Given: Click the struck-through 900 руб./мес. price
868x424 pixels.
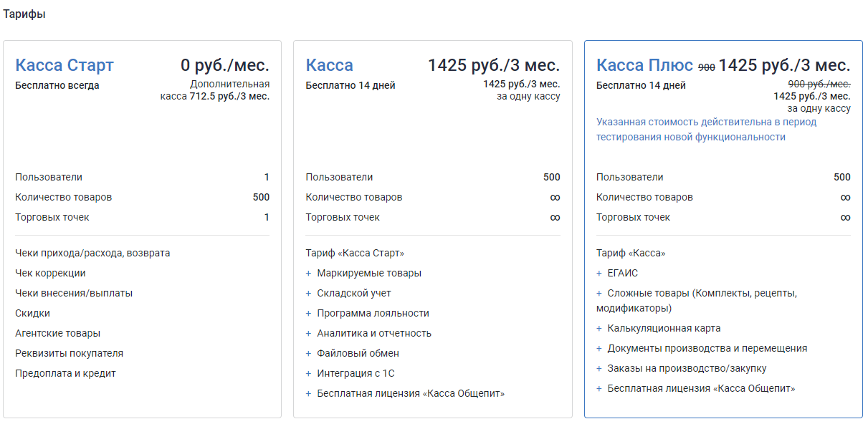Looking at the screenshot, I should click(819, 85).
